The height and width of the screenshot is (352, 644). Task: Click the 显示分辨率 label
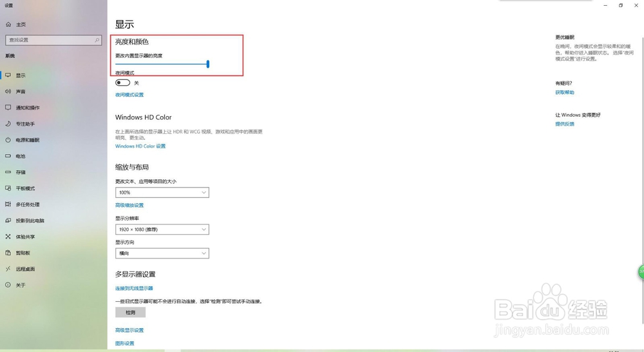click(127, 219)
